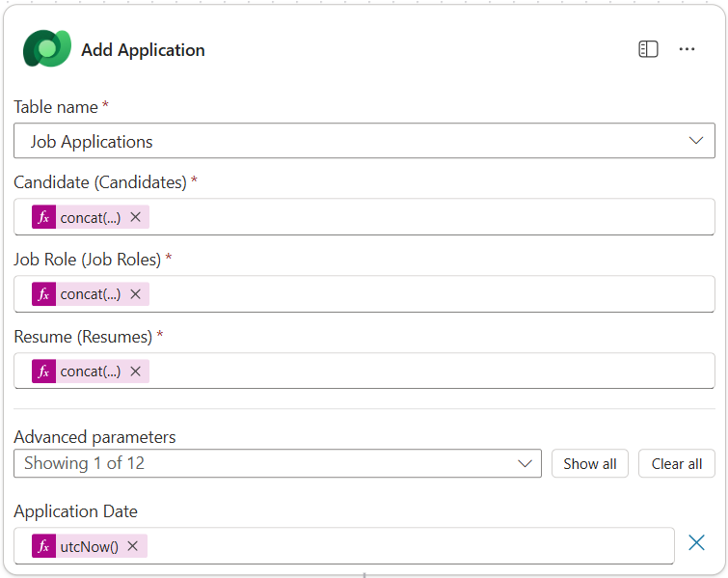This screenshot has height=578, width=728.
Task: Toggle the side panel layout icon
Action: [x=648, y=49]
